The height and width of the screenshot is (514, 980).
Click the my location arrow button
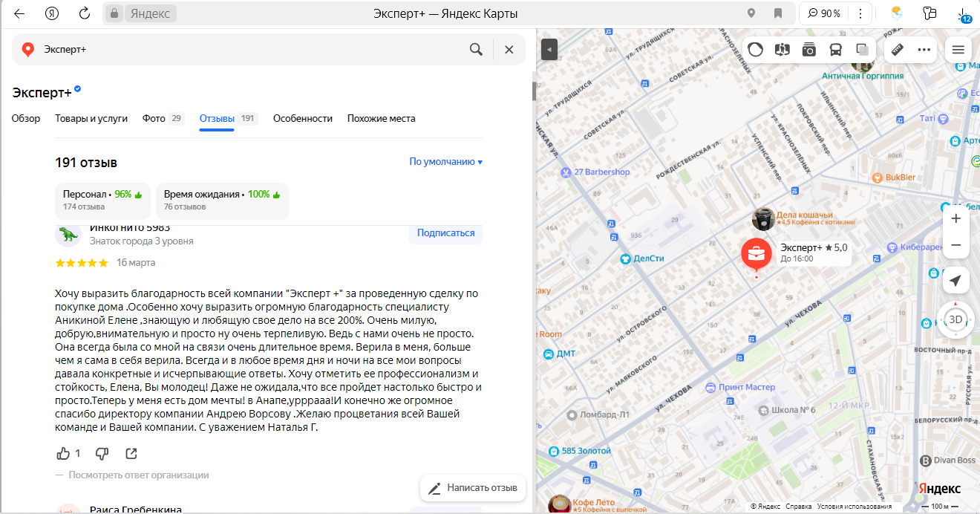956,280
